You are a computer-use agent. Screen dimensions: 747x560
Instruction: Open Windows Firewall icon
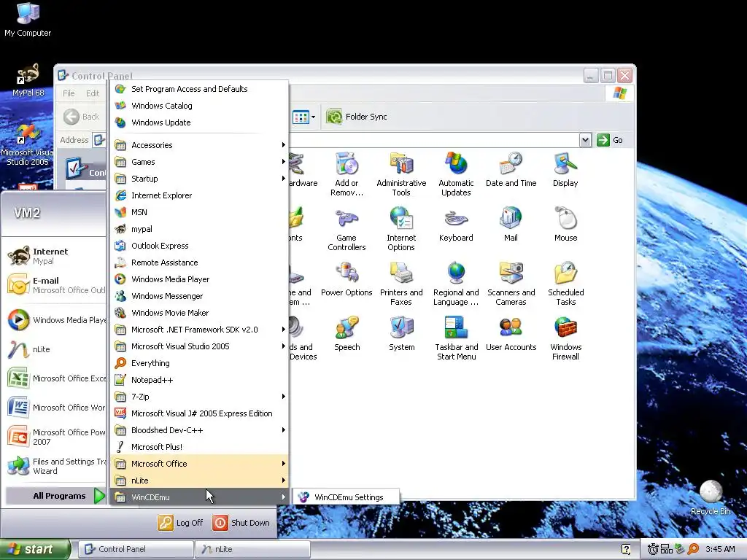565,338
